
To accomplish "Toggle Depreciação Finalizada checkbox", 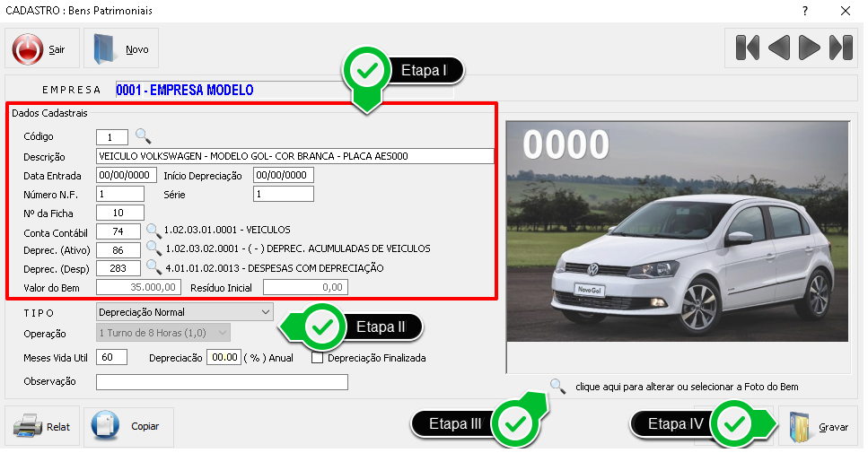I will point(317,358).
